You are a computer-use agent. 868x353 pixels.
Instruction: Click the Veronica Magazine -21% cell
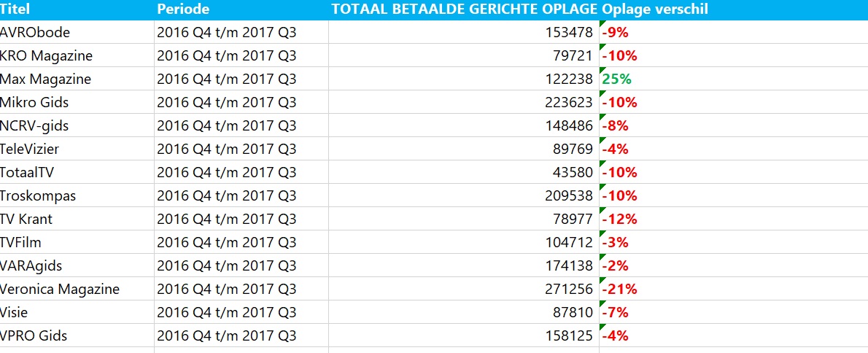(x=734, y=289)
